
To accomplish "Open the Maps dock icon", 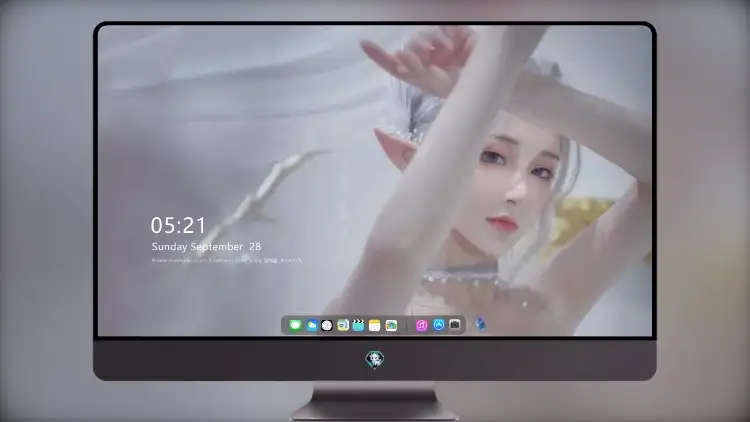I will point(391,325).
